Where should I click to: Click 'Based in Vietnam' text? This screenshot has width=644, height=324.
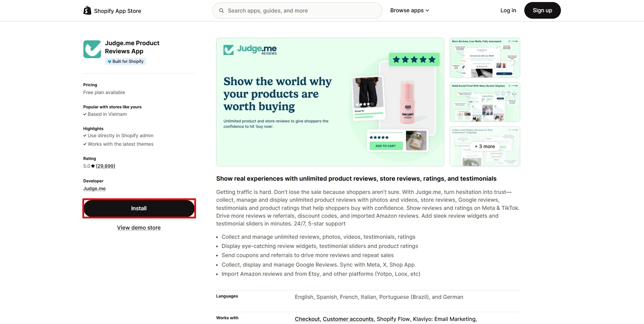click(107, 114)
